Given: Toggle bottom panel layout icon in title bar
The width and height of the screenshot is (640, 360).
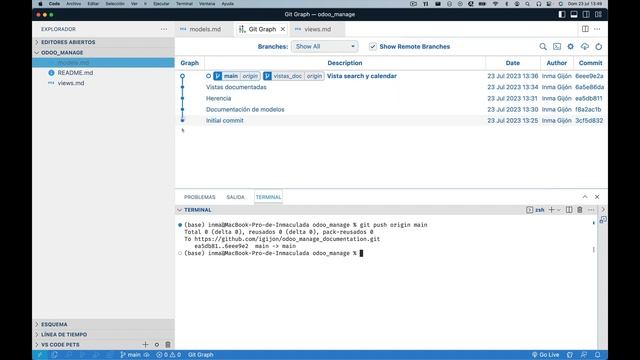Looking at the screenshot, I should click(x=574, y=14).
